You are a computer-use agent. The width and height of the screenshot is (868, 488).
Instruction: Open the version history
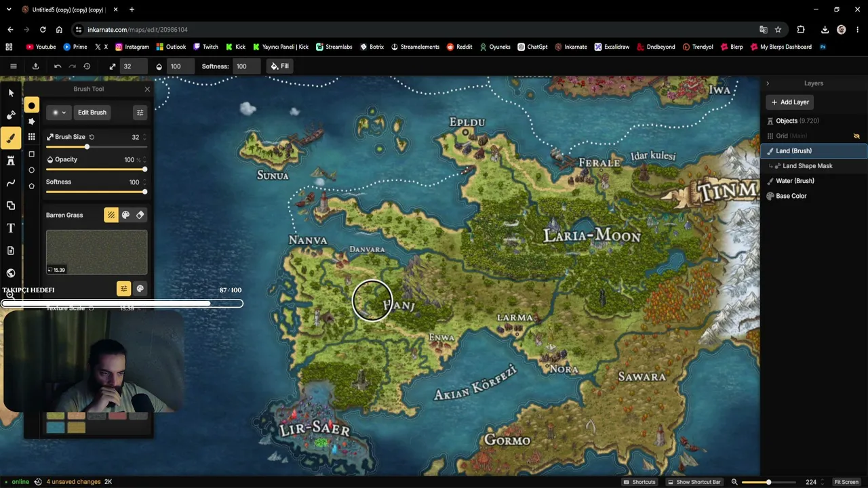[87, 66]
